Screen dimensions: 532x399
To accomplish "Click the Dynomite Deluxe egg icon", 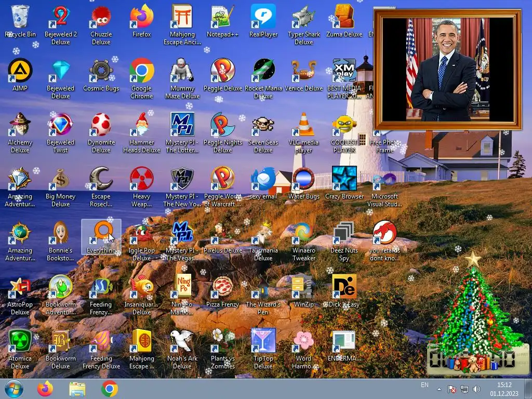I will [x=101, y=124].
